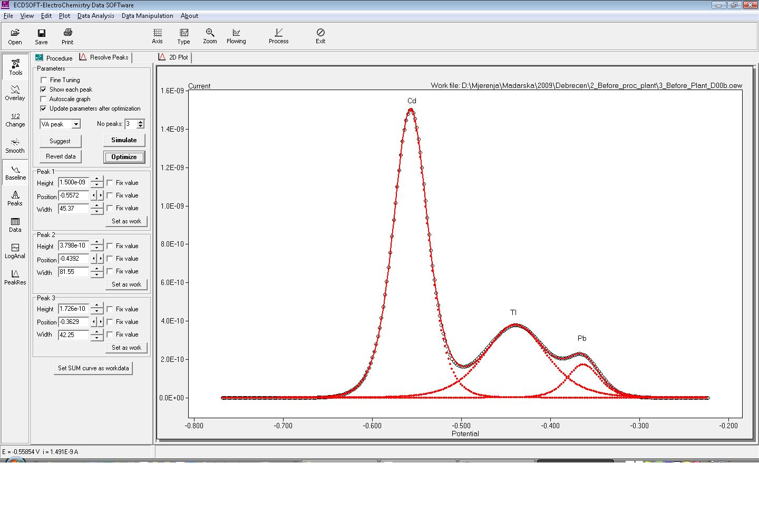Click the Peak 2 Position input field
The width and height of the screenshot is (759, 532).
click(x=73, y=259)
